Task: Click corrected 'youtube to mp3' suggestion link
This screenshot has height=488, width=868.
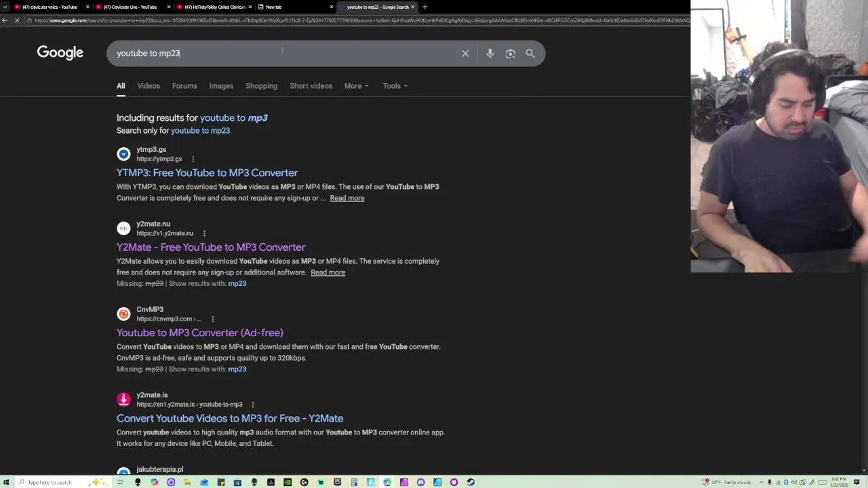Action: click(234, 118)
